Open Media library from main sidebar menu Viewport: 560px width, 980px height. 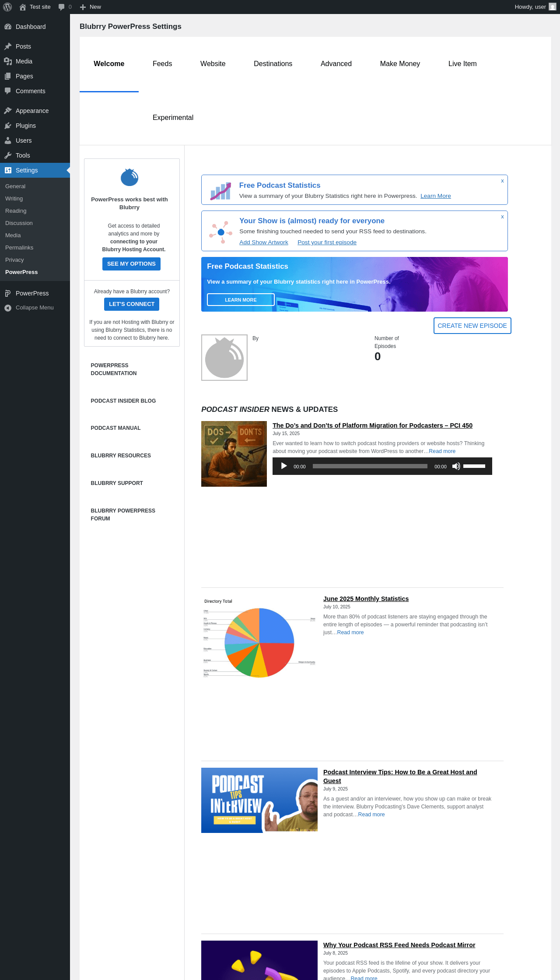[35, 61]
